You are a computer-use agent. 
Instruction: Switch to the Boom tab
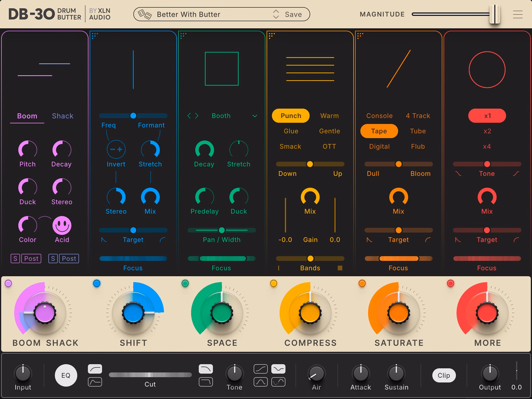[x=27, y=116]
